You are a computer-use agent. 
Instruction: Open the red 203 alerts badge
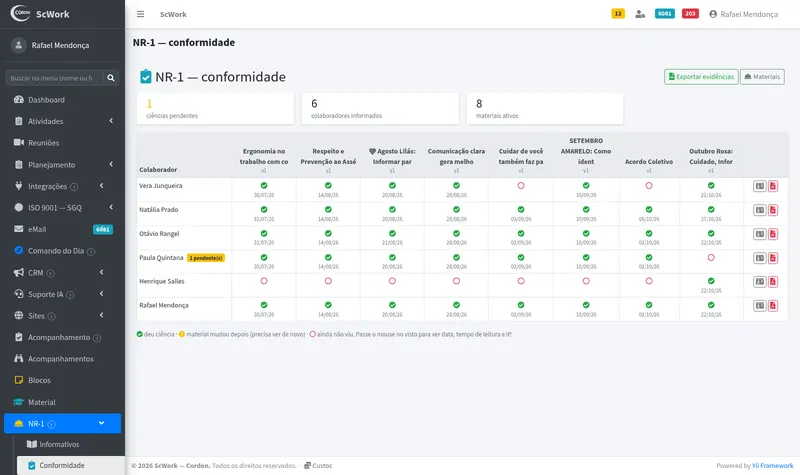pos(690,14)
